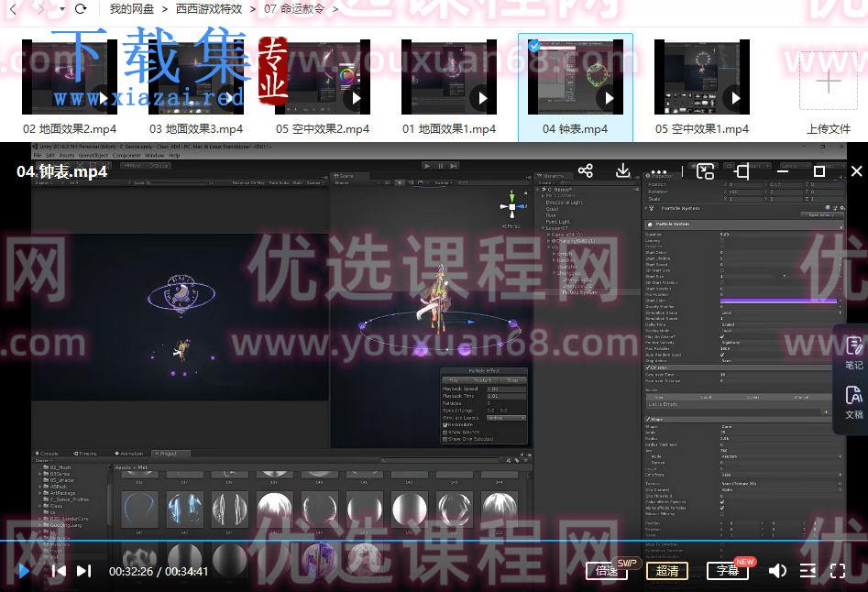Image resolution: width=868 pixels, height=592 pixels.
Task: Navigate to 我的网盘 breadcrumb
Action: (132, 9)
